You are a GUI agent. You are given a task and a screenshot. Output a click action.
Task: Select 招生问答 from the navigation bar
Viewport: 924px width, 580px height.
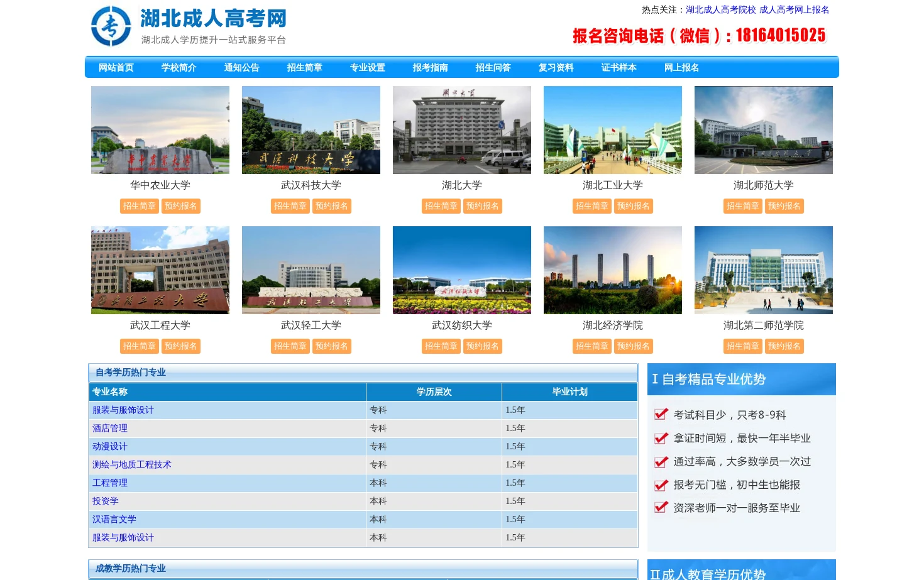click(493, 67)
